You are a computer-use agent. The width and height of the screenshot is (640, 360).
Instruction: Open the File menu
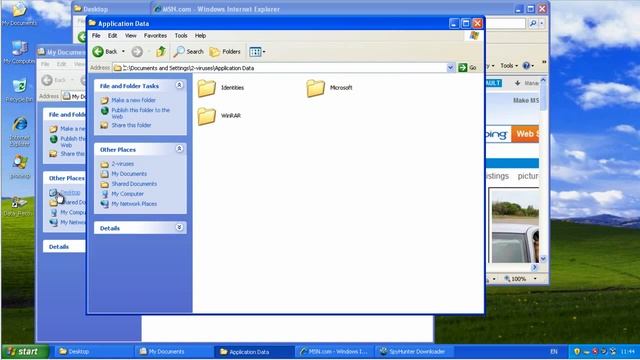[96, 36]
